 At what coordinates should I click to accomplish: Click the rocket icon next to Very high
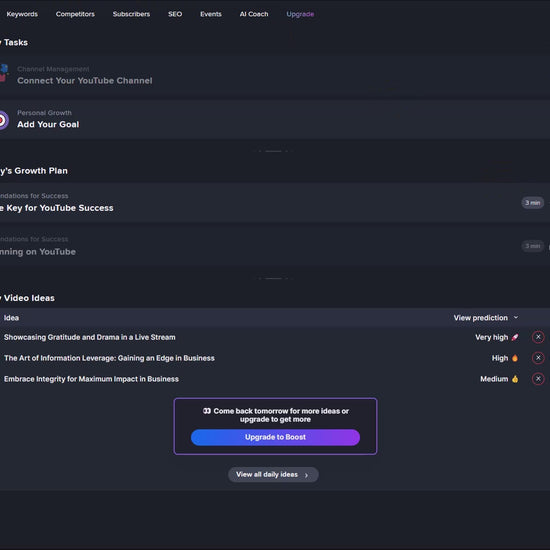click(x=515, y=337)
